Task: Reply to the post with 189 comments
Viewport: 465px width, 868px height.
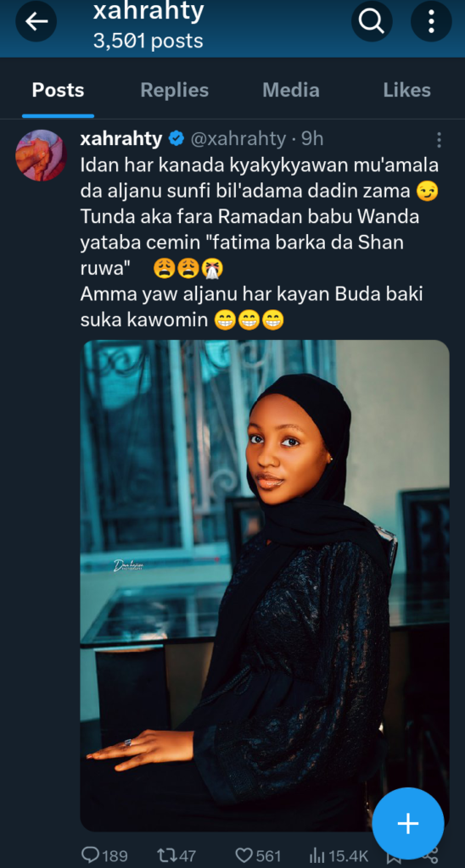Action: click(104, 856)
